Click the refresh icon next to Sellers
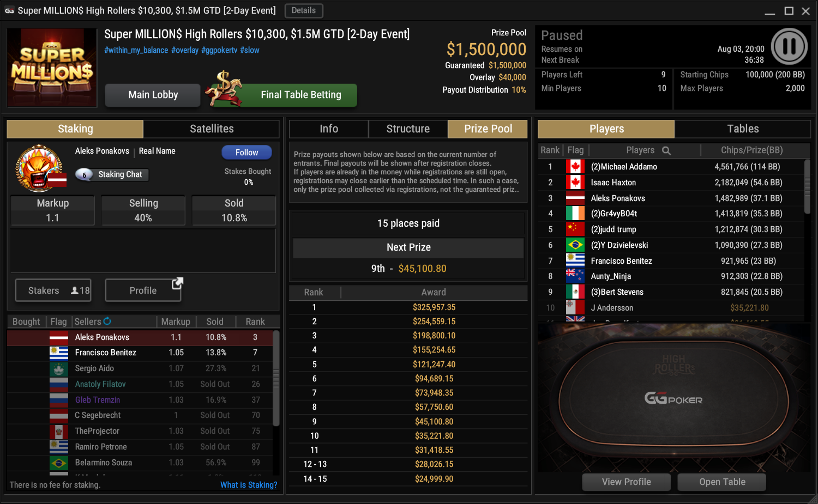Image resolution: width=818 pixels, height=504 pixels. [x=107, y=321]
